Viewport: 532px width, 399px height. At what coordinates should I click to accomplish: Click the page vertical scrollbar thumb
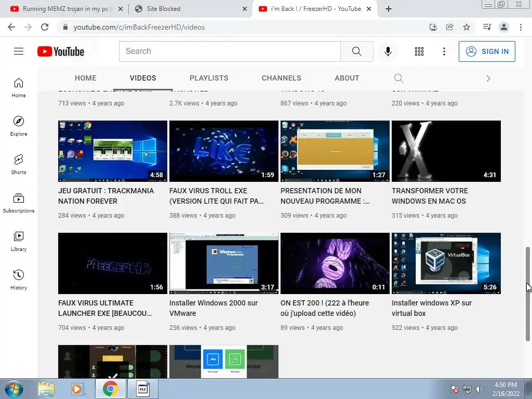528,294
